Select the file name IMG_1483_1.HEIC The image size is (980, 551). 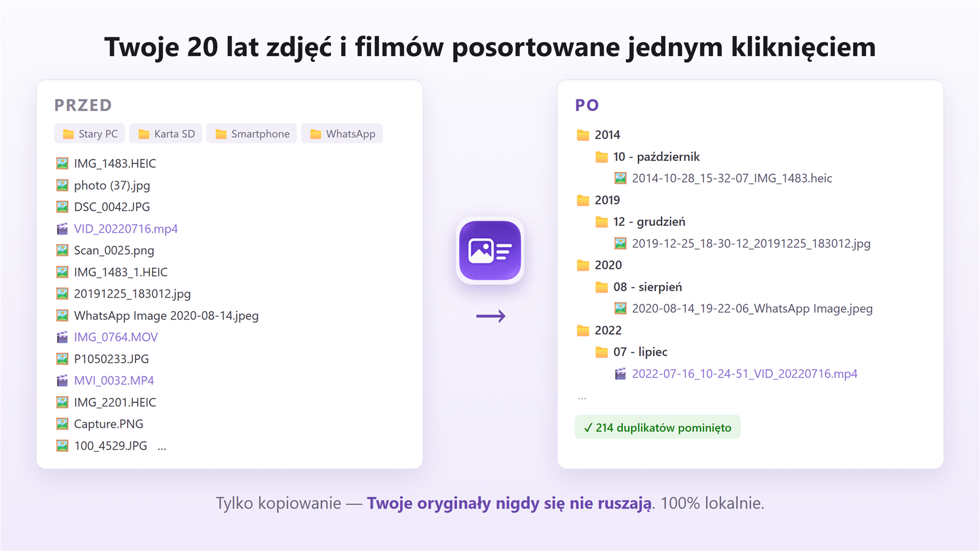(121, 272)
